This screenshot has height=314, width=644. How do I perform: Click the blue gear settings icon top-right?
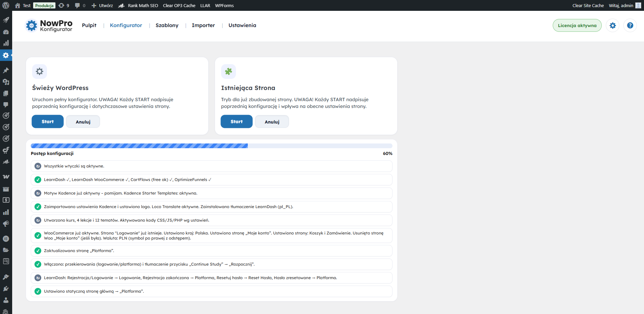[613, 25]
